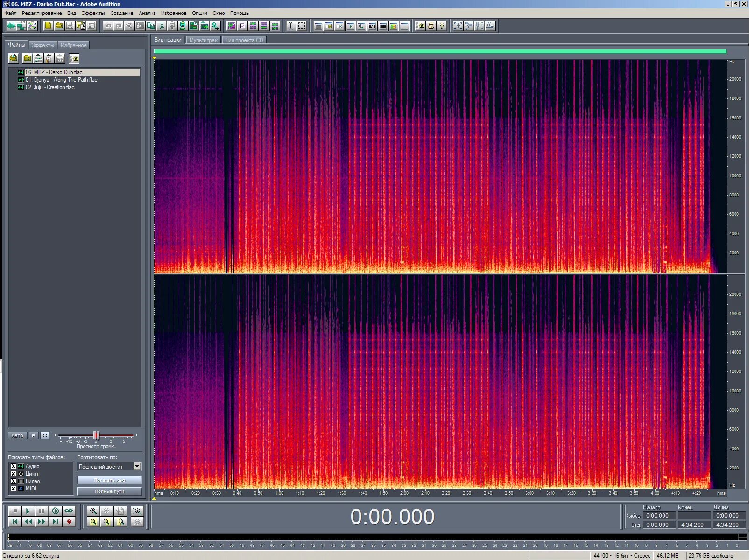Toggle the Аудио file type checkbox

pyautogui.click(x=13, y=466)
